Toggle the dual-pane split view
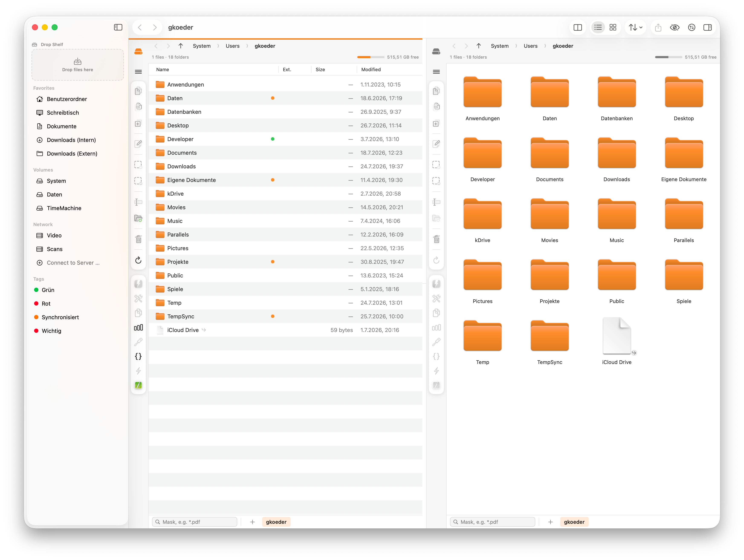Screen dimensions: 744x560 tap(578, 27)
